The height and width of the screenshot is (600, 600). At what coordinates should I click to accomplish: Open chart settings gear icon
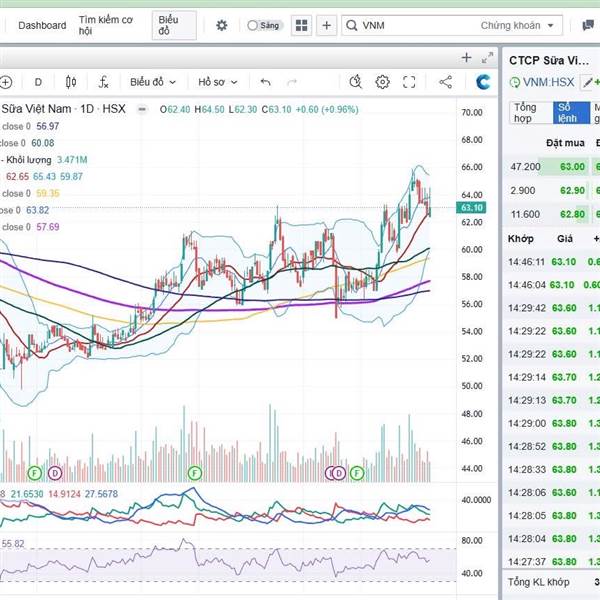coord(382,82)
